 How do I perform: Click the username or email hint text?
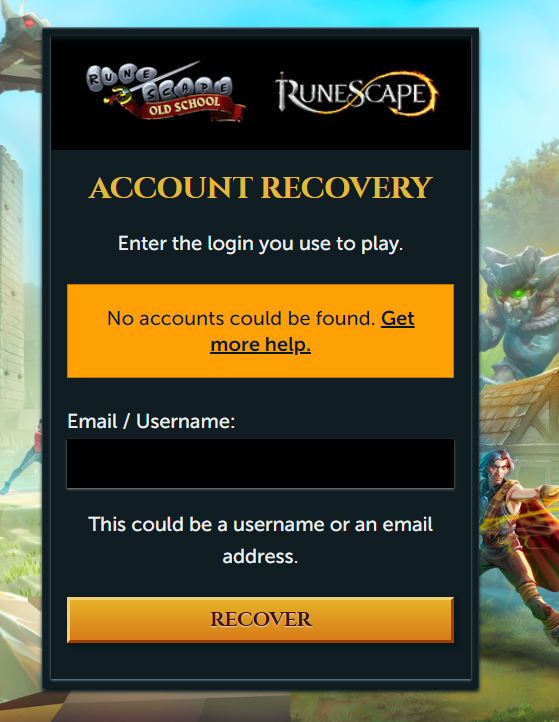[x=260, y=540]
